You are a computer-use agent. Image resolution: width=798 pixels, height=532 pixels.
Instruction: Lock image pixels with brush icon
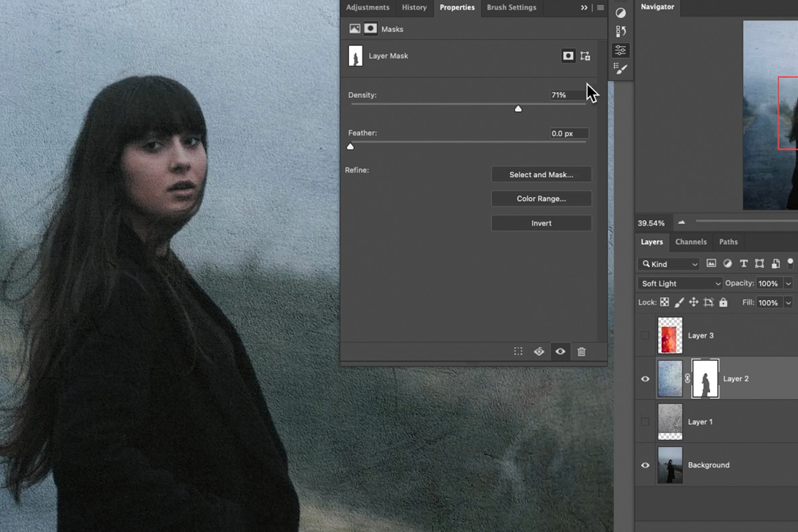pyautogui.click(x=679, y=303)
